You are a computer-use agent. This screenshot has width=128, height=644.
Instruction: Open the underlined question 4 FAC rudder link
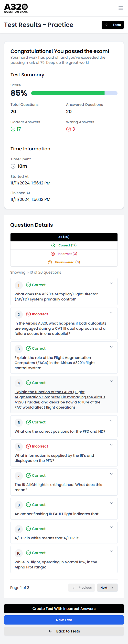(x=60, y=400)
